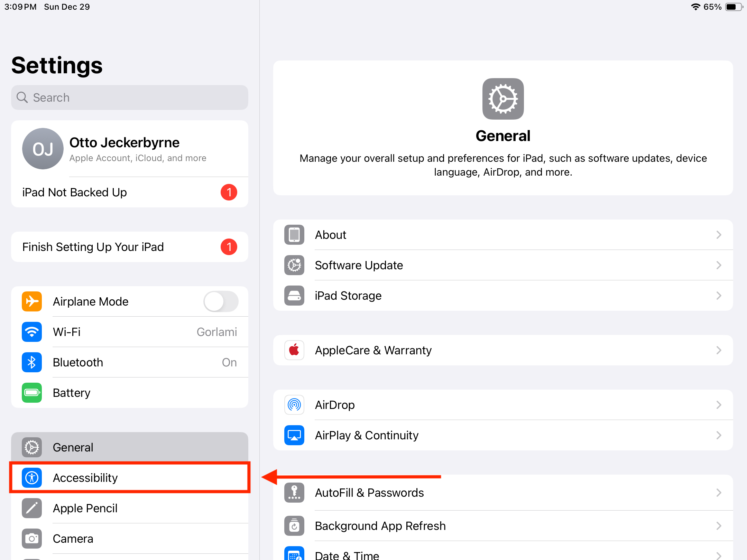Image resolution: width=747 pixels, height=560 pixels.
Task: Tap the AutoFill & Passwords key icon
Action: coord(294,493)
